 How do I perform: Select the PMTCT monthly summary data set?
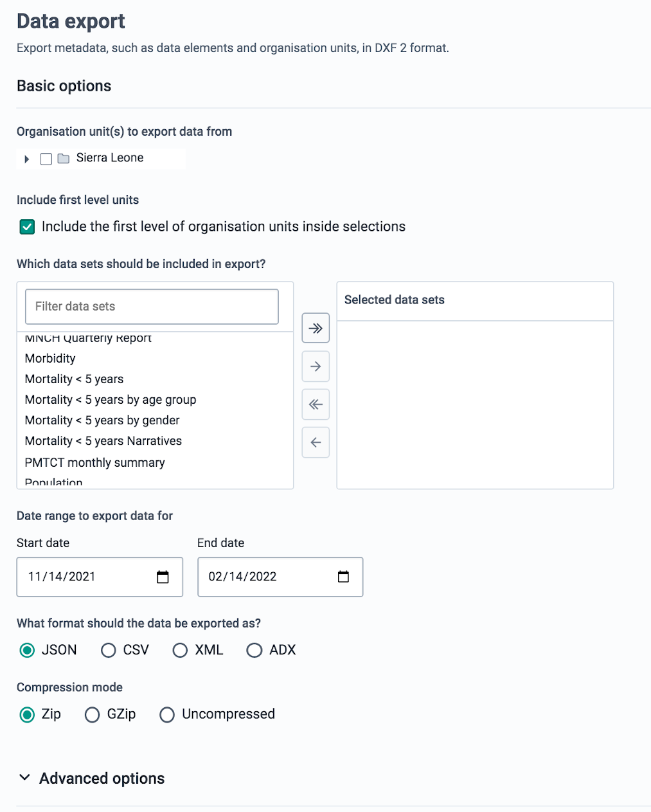[94, 463]
